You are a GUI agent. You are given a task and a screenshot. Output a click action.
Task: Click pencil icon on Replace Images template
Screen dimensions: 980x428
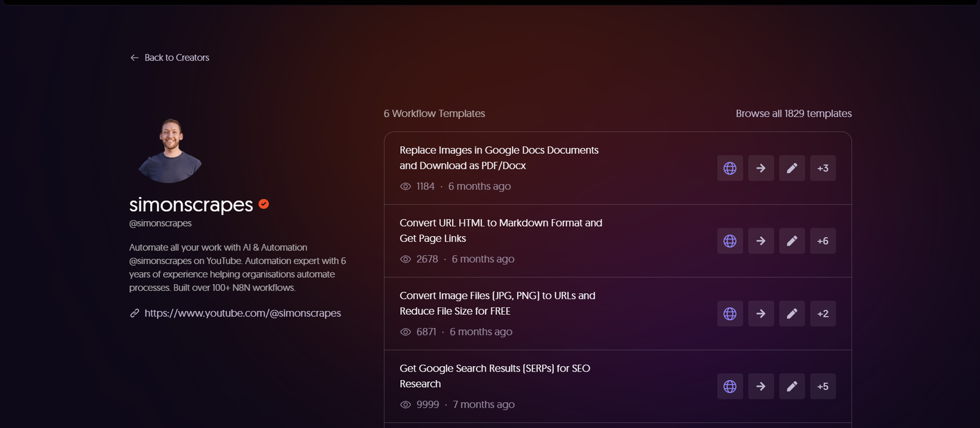(792, 168)
